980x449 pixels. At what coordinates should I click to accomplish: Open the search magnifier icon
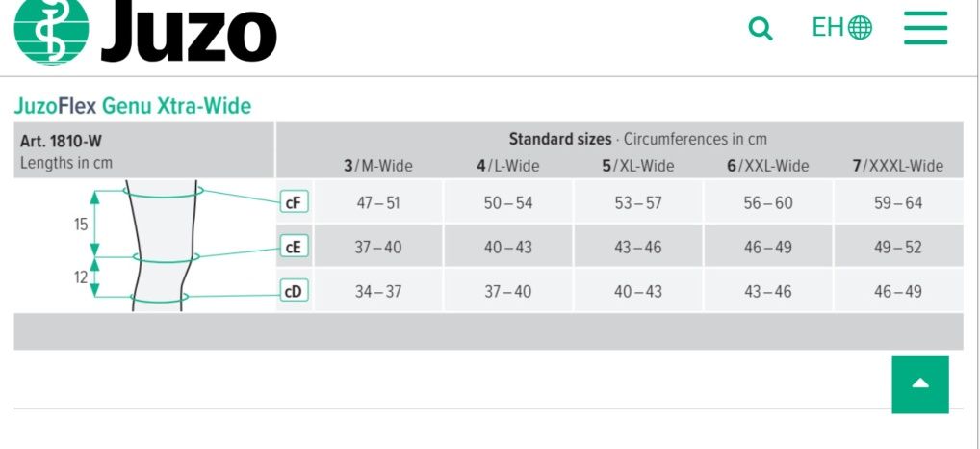click(761, 28)
